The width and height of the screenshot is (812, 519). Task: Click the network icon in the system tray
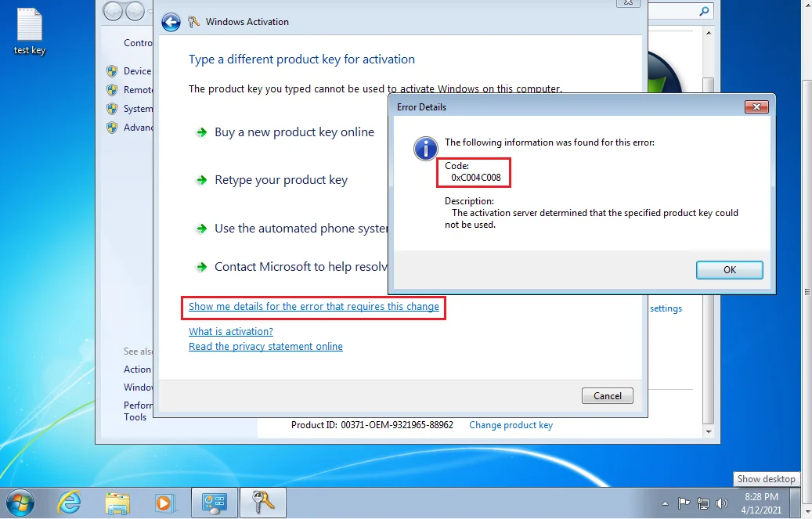(x=703, y=503)
